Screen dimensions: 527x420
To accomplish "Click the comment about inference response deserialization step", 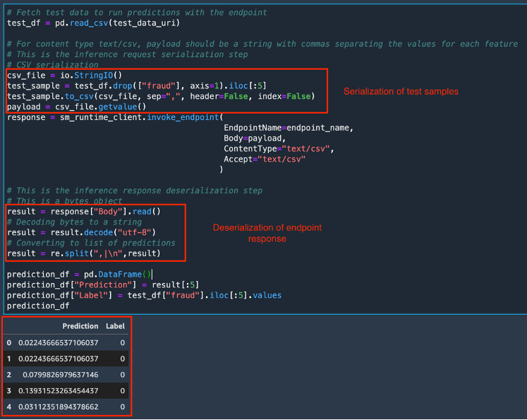I will click(x=135, y=191).
